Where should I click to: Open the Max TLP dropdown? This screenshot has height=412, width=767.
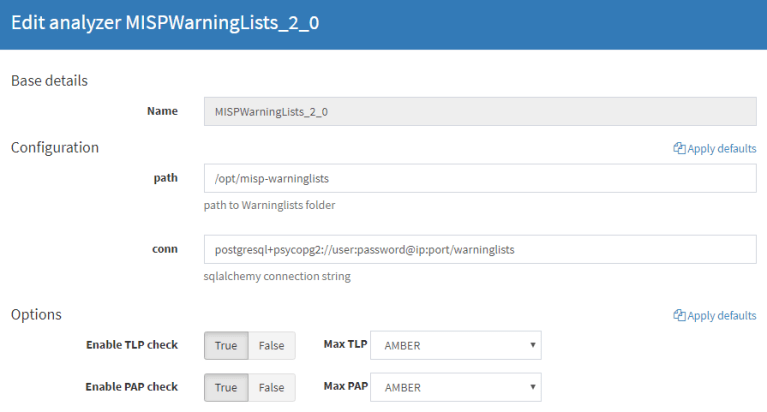pyautogui.click(x=455, y=346)
